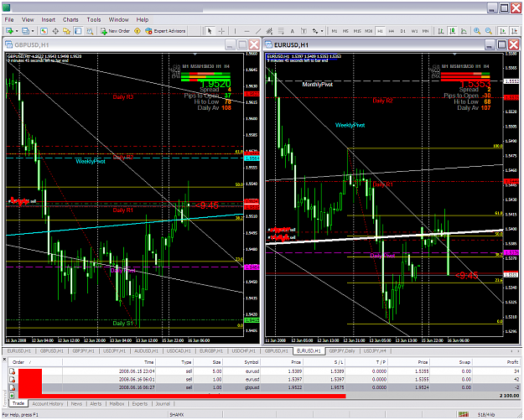This screenshot has width=524, height=420.
Task: Switch to candlestick chart display
Action: tap(453, 31)
